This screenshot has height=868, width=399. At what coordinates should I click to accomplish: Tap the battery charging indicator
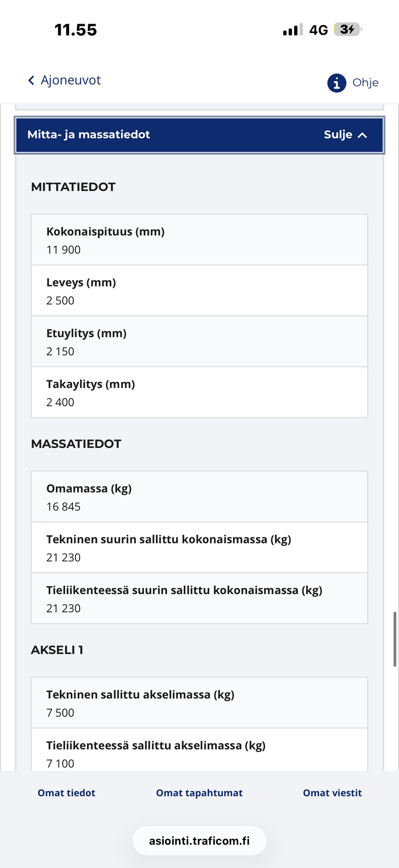[348, 30]
